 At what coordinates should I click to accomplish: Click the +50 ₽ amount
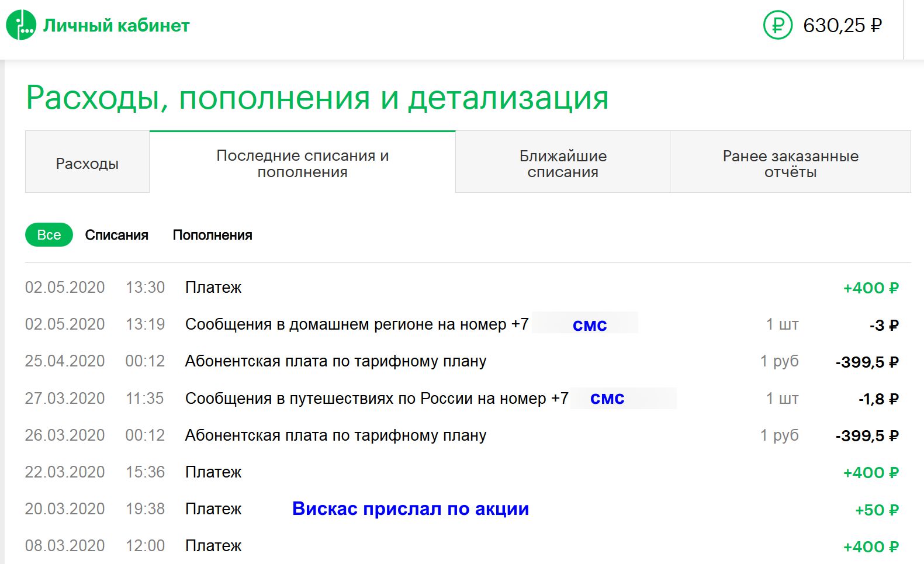tap(877, 510)
